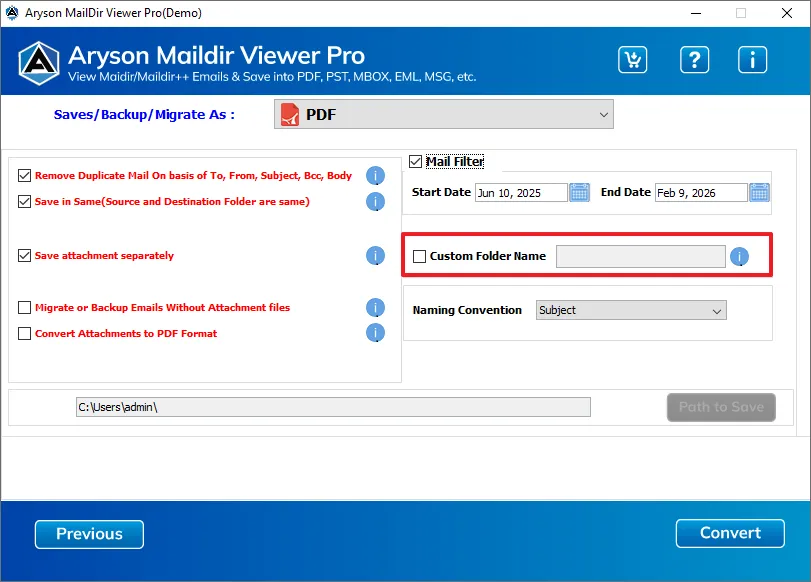The width and height of the screenshot is (811, 582).
Task: Open the Naming Convention dropdown
Action: coord(631,310)
